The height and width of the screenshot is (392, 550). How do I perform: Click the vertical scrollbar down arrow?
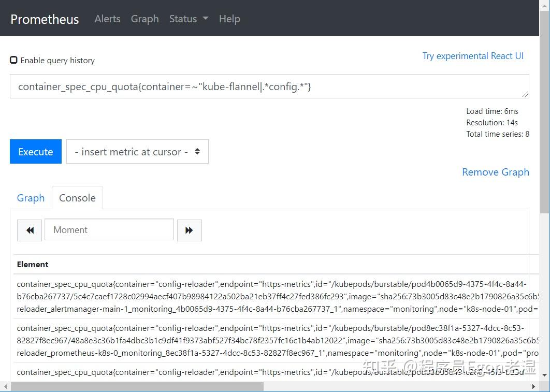(x=544, y=375)
